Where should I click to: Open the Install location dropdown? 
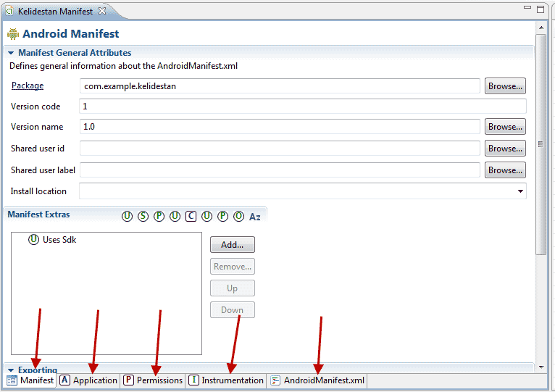tap(520, 191)
